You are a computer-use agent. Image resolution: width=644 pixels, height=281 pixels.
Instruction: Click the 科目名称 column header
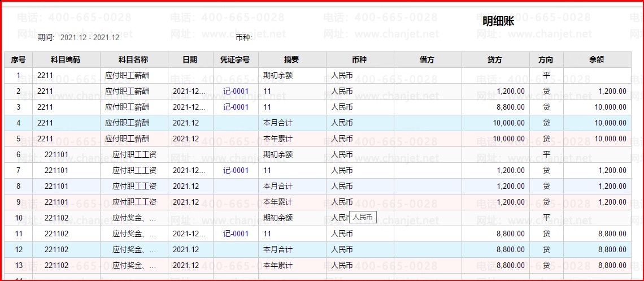(133, 59)
